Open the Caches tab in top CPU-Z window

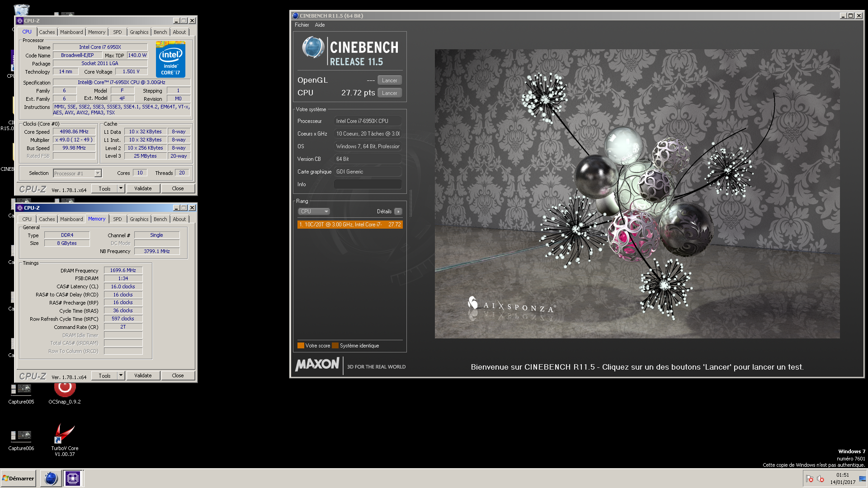pos(47,32)
